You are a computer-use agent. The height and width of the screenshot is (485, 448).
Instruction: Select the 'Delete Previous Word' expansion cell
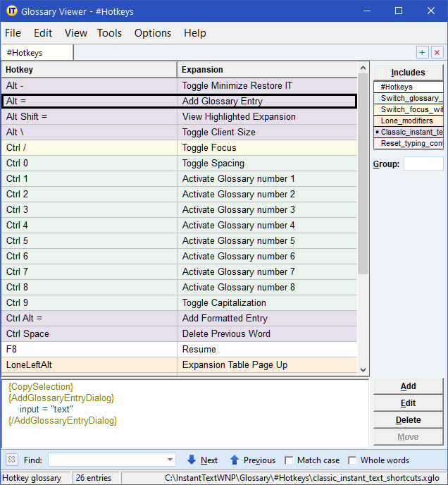[x=268, y=333]
